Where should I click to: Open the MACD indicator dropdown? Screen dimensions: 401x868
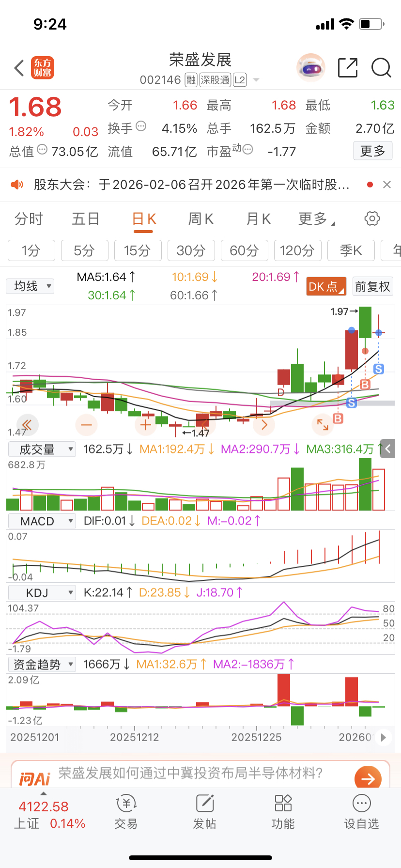coord(42,521)
